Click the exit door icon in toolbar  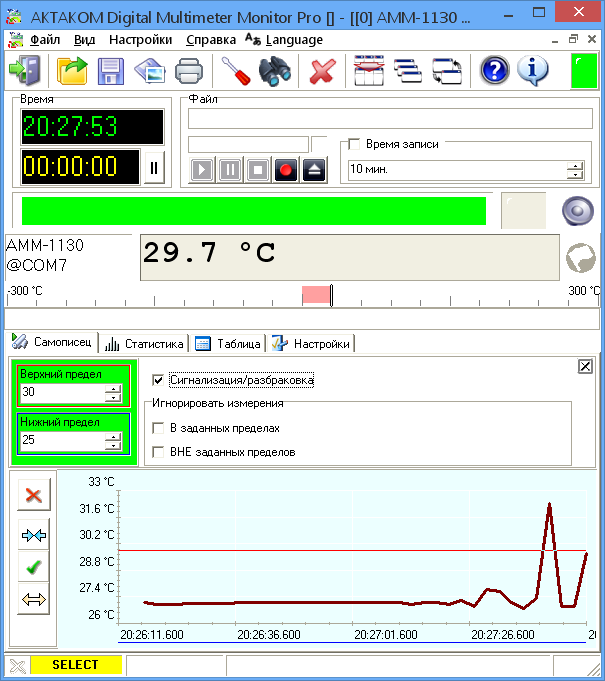(24, 70)
